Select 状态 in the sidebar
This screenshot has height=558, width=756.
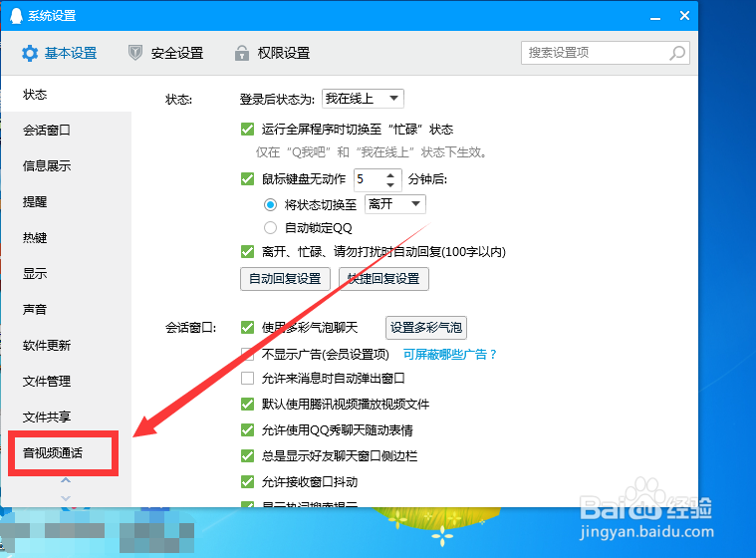point(66,94)
